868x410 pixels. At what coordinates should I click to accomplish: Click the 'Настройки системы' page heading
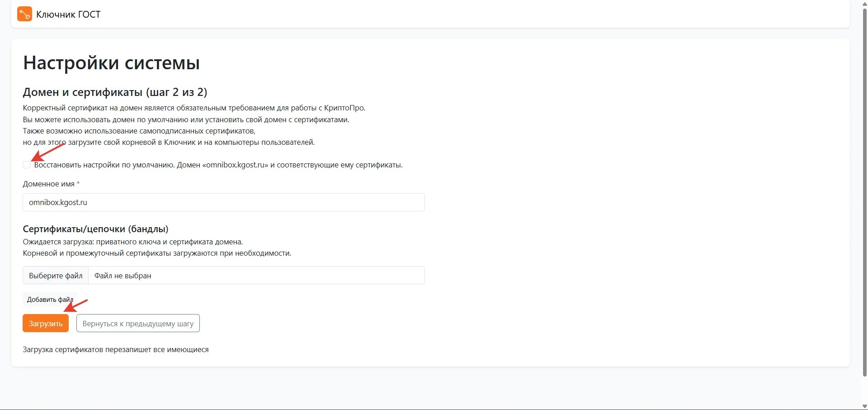click(x=111, y=63)
